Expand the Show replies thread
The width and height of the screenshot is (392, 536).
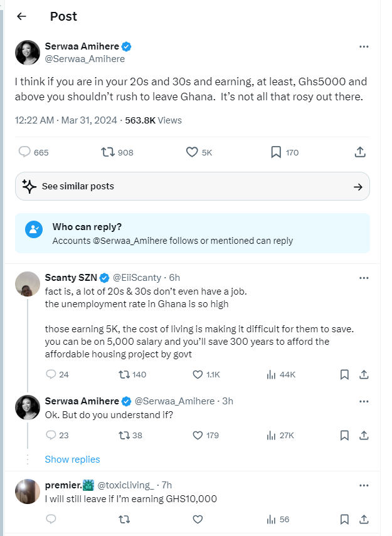tap(72, 460)
